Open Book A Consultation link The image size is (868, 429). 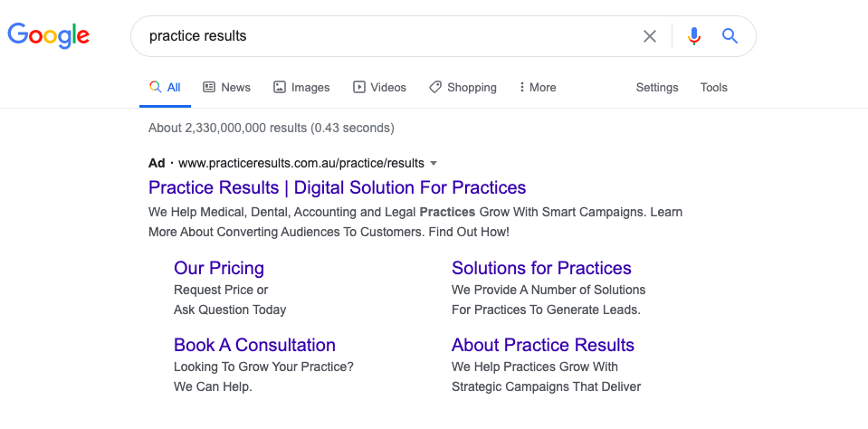(x=254, y=345)
